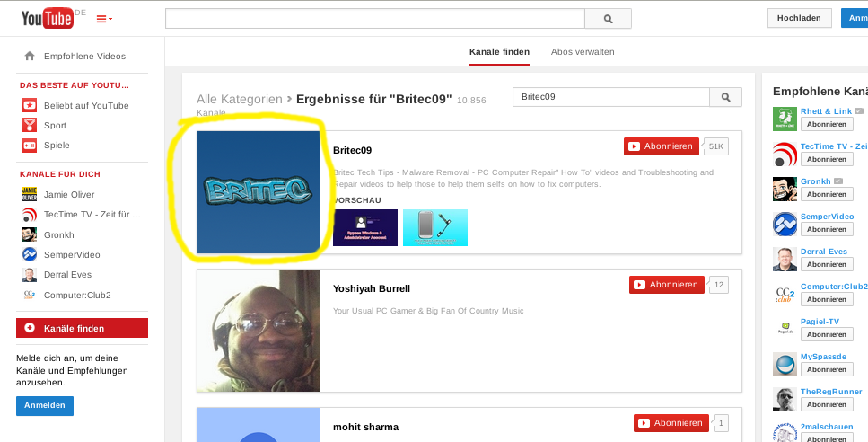Open Beliebt auf YouTube

pyautogui.click(x=86, y=105)
